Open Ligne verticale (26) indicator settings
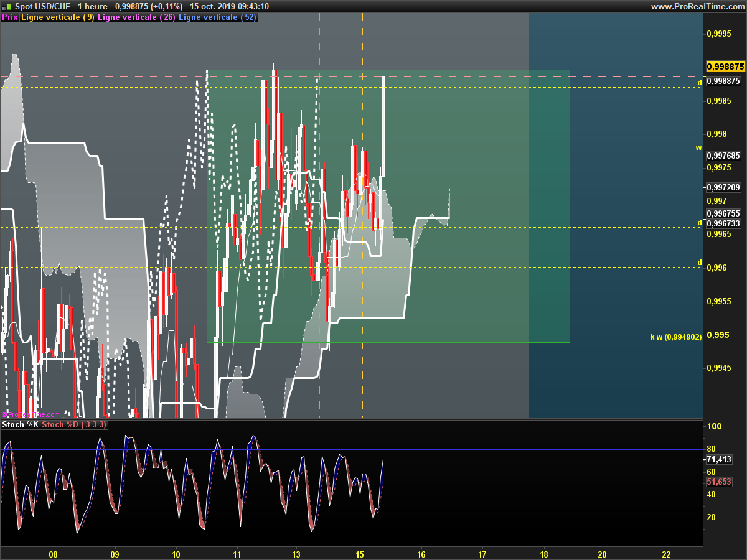Image resolution: width=747 pixels, height=560 pixels. pyautogui.click(x=136, y=17)
